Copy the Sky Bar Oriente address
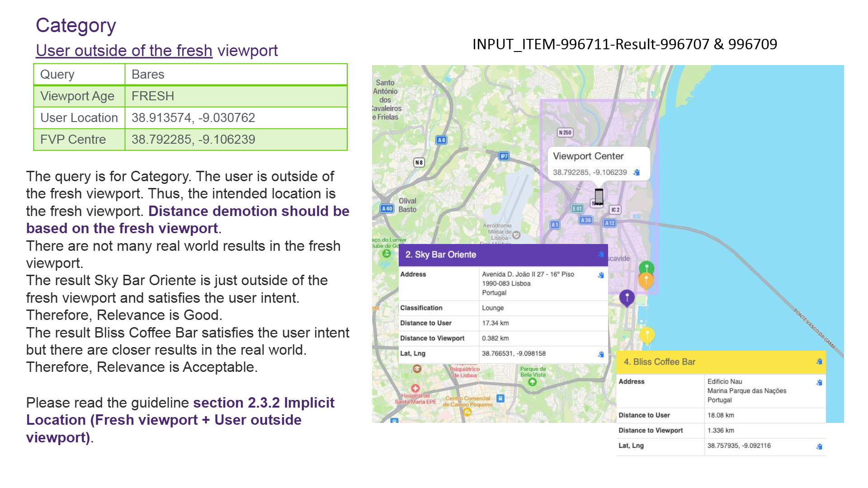The height and width of the screenshot is (488, 868). click(x=601, y=275)
